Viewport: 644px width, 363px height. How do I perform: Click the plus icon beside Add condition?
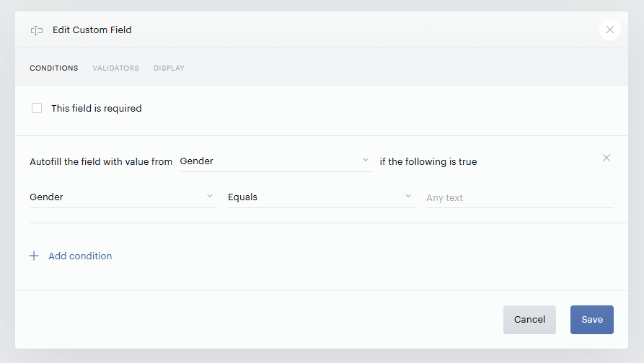(34, 256)
